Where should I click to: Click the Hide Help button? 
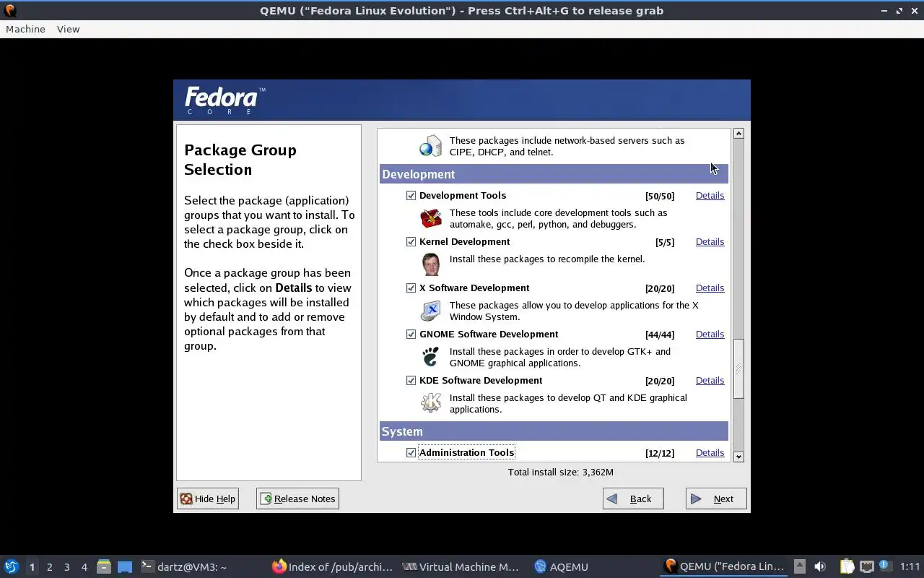pyautogui.click(x=208, y=499)
